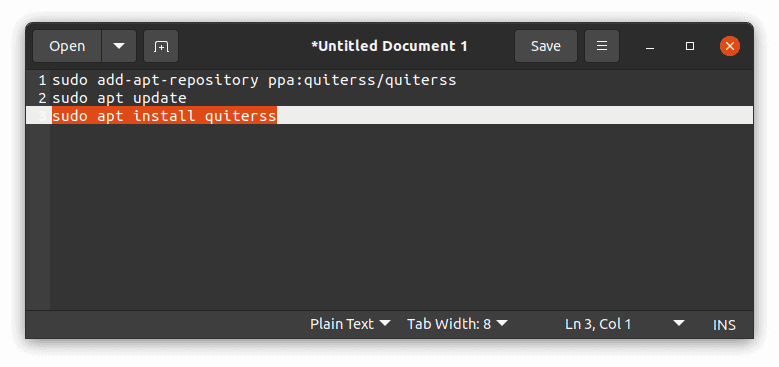This screenshot has width=779, height=367.
Task: Create a new document tab icon
Action: tap(161, 46)
